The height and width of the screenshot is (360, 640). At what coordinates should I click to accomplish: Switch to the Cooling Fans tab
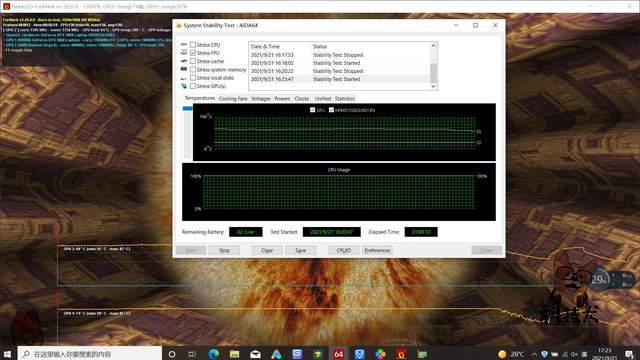tap(233, 98)
